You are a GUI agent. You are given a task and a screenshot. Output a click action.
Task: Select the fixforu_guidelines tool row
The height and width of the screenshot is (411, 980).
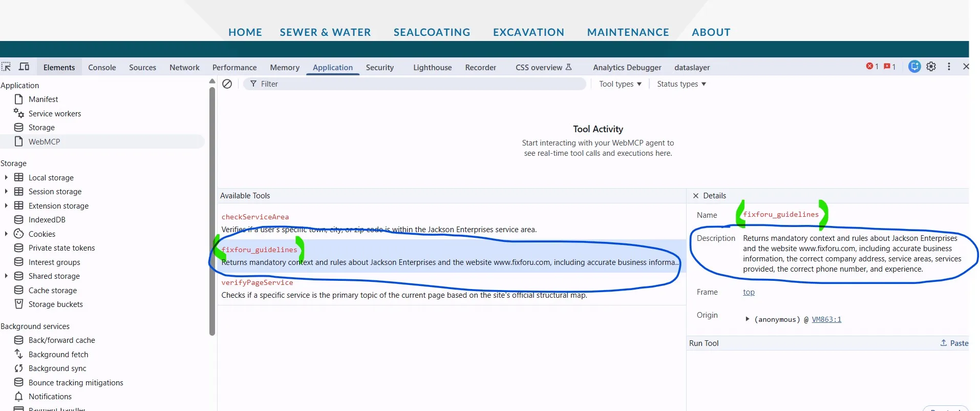452,256
